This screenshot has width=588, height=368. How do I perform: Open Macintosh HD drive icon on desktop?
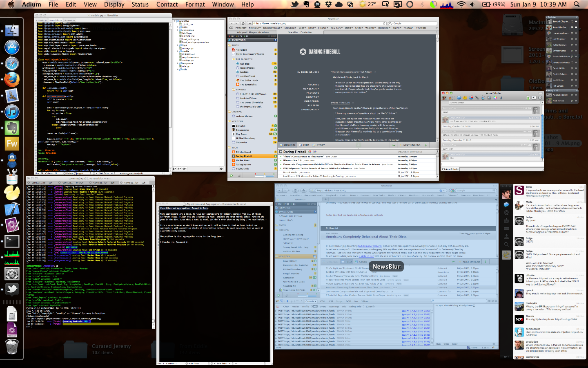click(512, 25)
